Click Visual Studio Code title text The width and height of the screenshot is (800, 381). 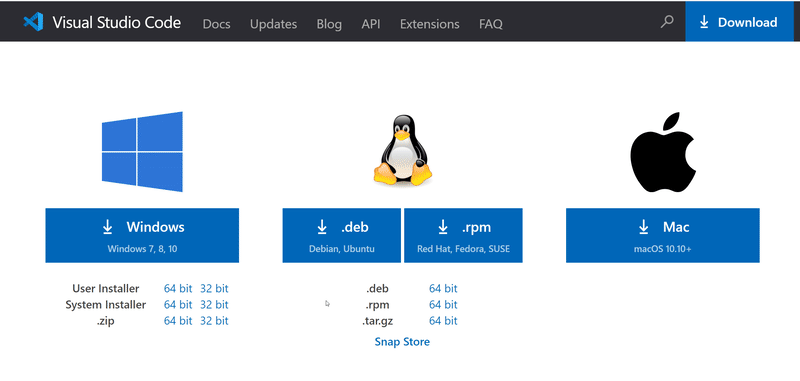pyautogui.click(x=116, y=22)
